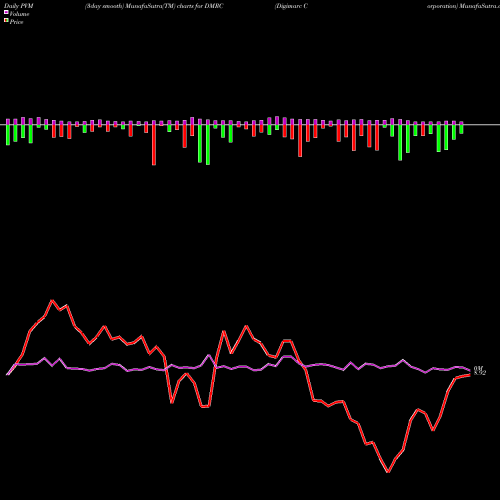Click the '(Digimarc C' company name text
The height and width of the screenshot is (500, 500).
coord(291,6)
